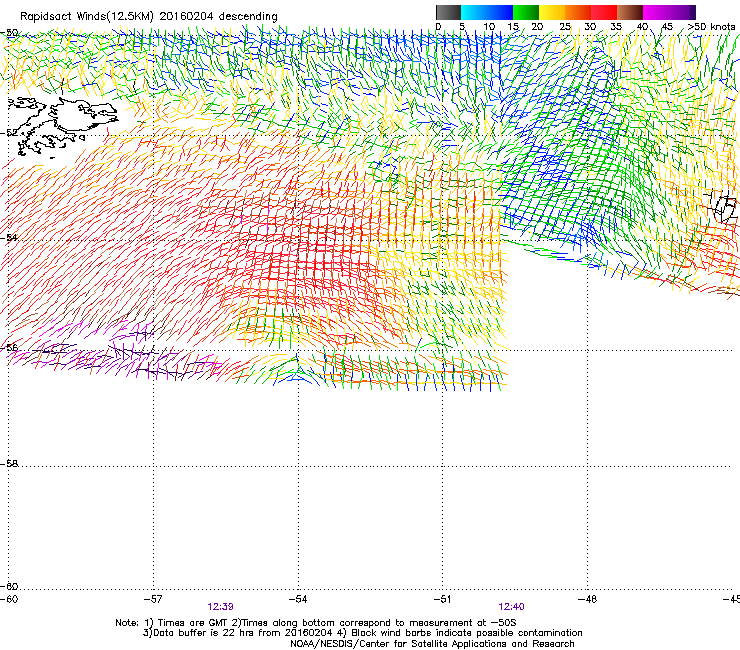Click the '-48' longitude axis label
This screenshot has height=650, width=740.
(x=588, y=599)
